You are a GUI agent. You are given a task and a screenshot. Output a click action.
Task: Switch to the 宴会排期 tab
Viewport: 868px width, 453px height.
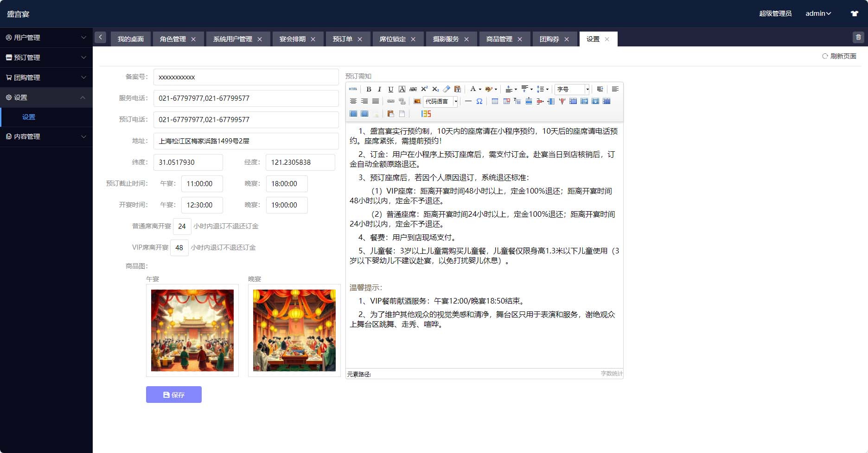(293, 39)
